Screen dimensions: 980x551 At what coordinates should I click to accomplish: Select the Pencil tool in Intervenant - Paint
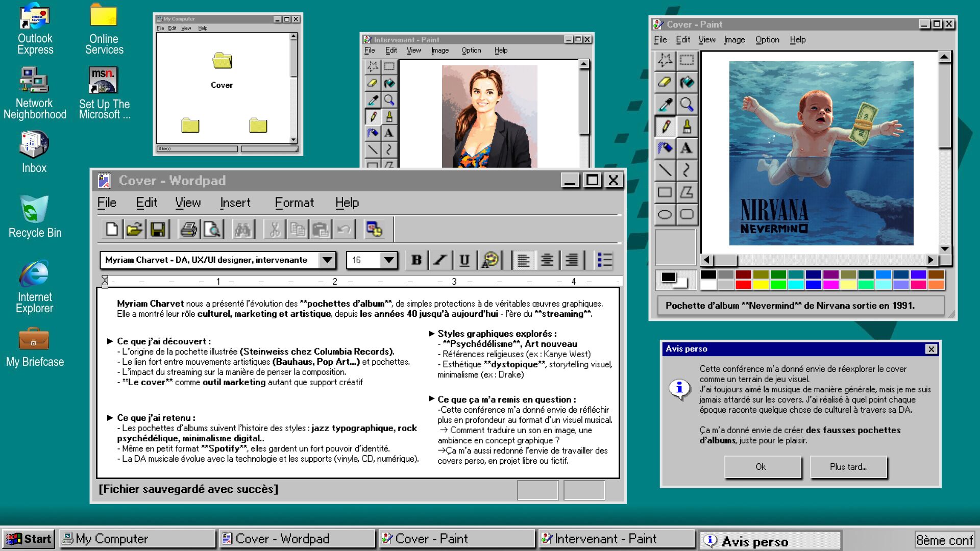373,116
